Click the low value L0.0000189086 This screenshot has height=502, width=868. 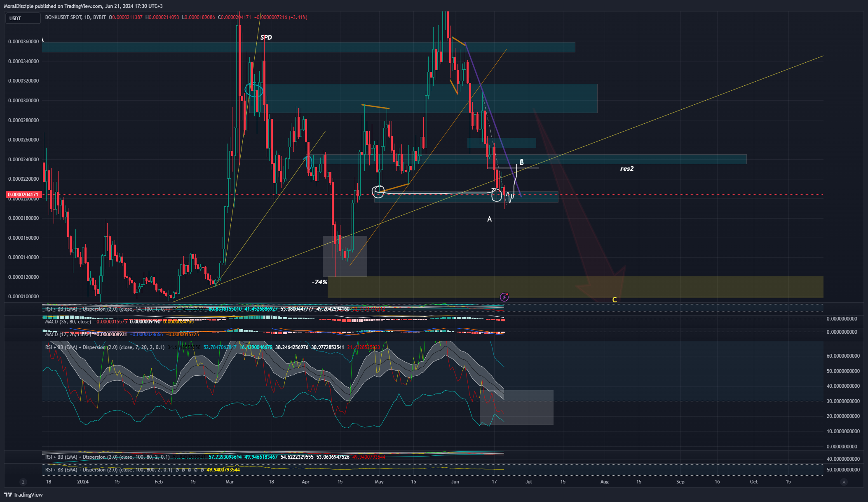tap(198, 17)
